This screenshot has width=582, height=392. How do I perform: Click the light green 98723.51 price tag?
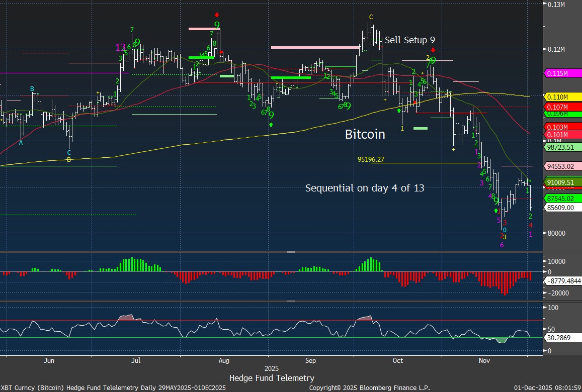(563, 147)
